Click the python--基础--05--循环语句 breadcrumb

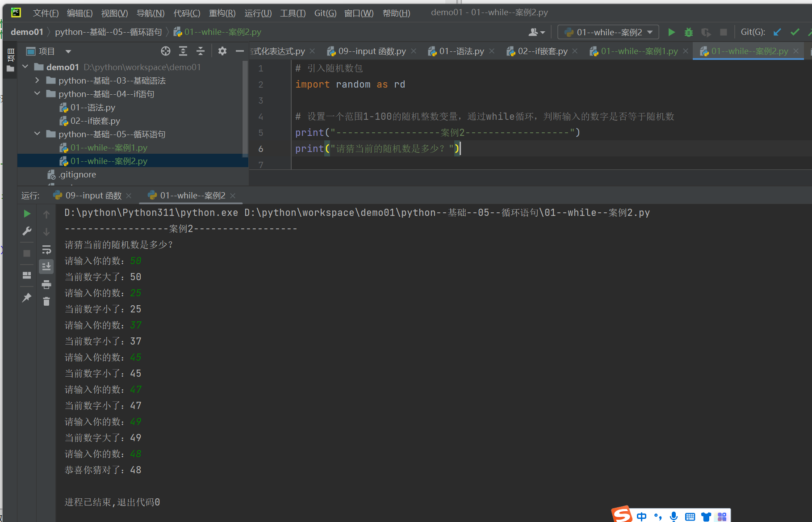(x=109, y=32)
